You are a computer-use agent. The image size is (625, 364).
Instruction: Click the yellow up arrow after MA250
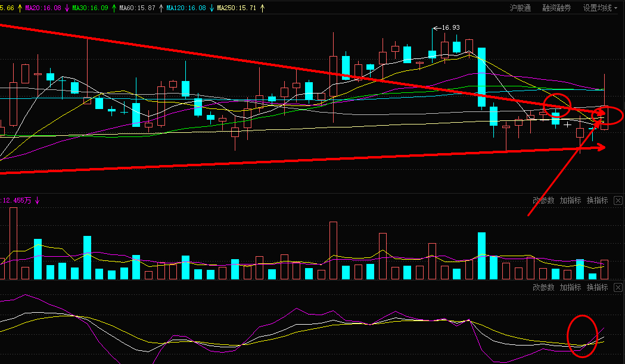coord(262,8)
